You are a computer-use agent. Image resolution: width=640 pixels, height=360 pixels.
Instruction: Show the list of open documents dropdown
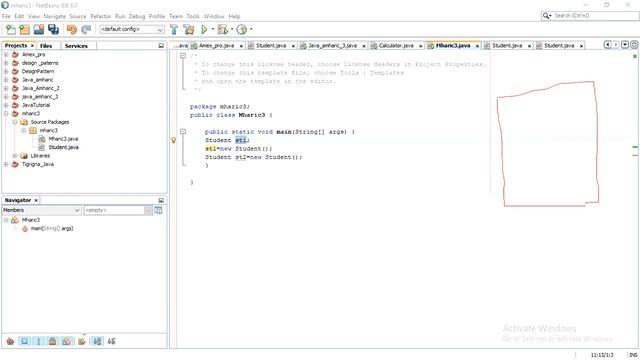(x=625, y=45)
